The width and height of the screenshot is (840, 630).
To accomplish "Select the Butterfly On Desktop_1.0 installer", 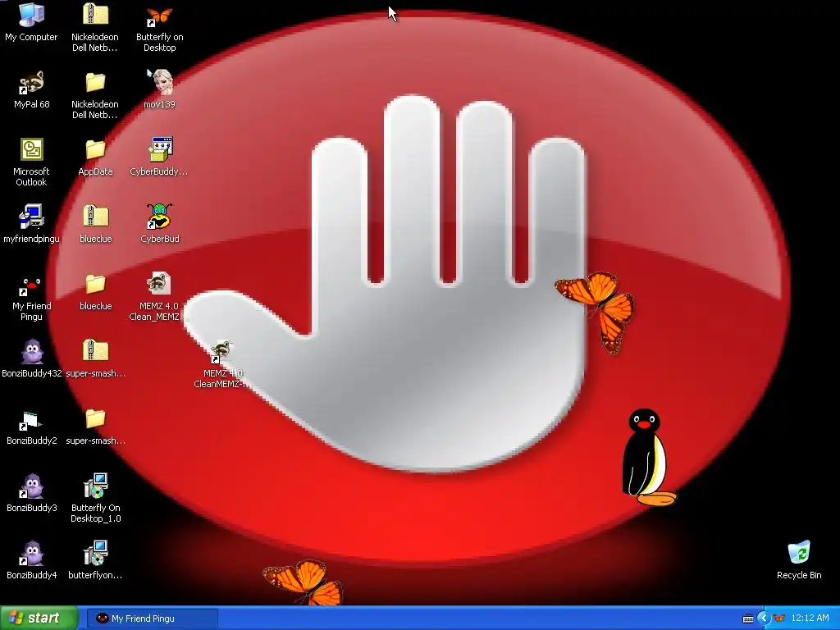I will 95,498.
